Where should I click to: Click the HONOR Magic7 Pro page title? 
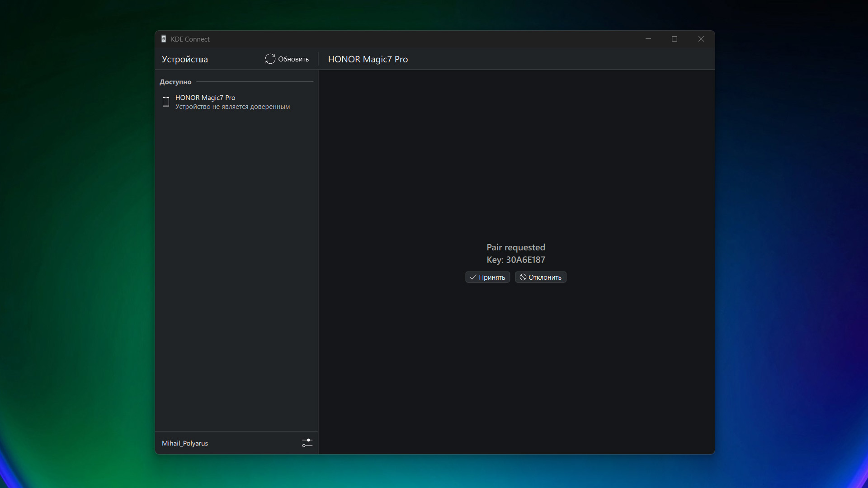(368, 59)
